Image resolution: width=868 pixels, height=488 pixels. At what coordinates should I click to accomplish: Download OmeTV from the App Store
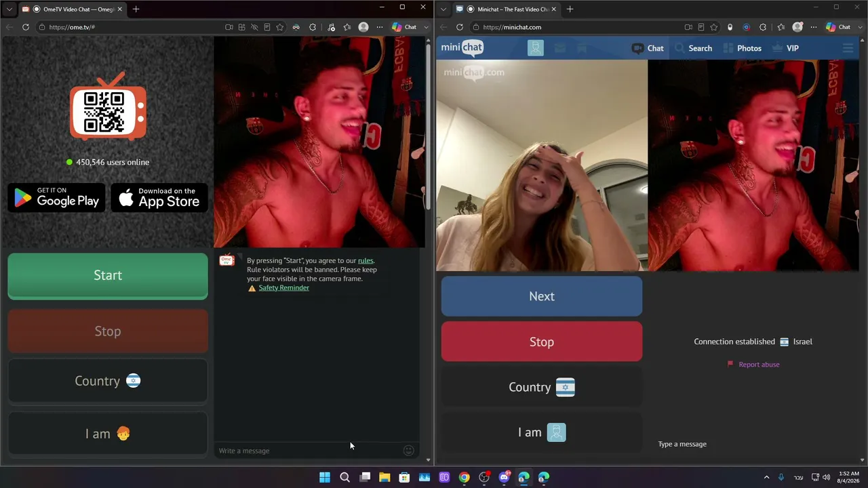click(159, 197)
